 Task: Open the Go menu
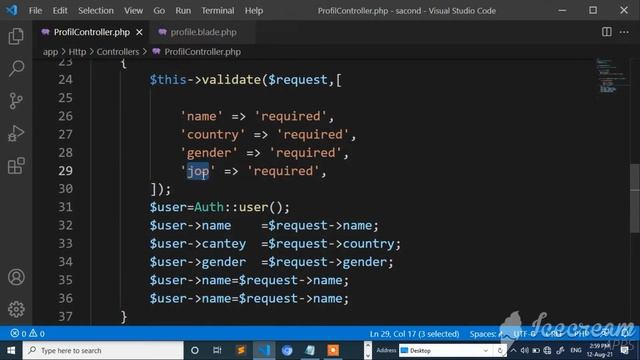(x=159, y=11)
